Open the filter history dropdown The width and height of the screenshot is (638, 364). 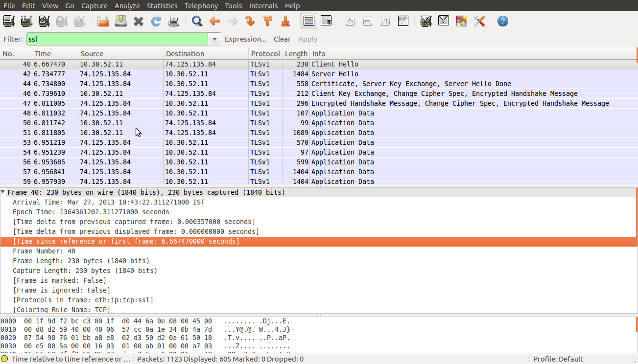point(214,39)
